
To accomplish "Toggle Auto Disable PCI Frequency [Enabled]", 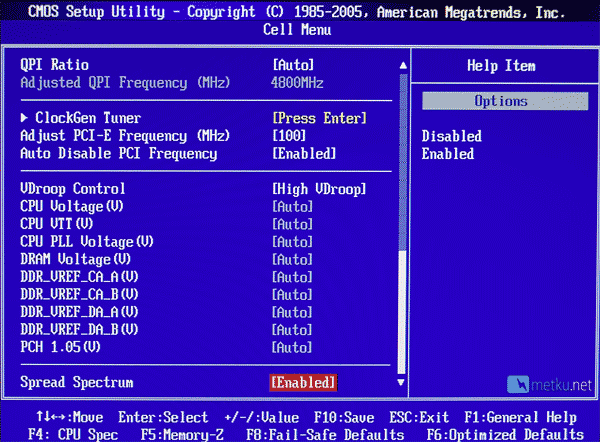I will (304, 153).
